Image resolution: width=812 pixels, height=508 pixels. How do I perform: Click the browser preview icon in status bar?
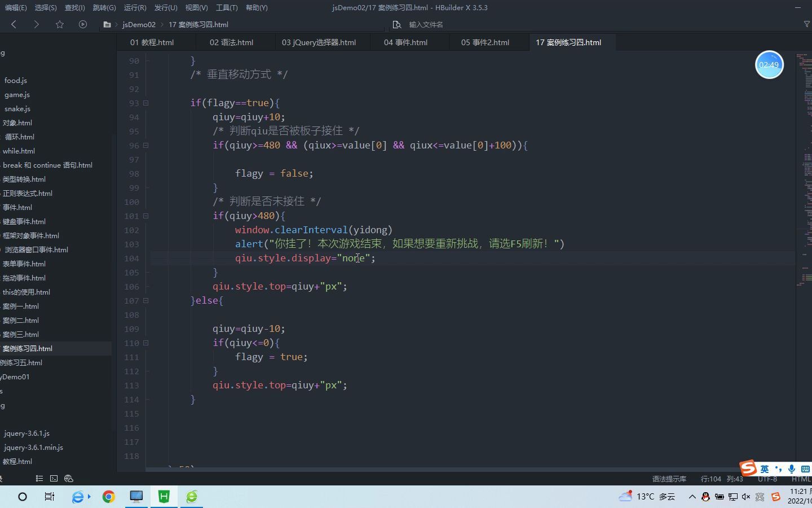tap(69, 478)
